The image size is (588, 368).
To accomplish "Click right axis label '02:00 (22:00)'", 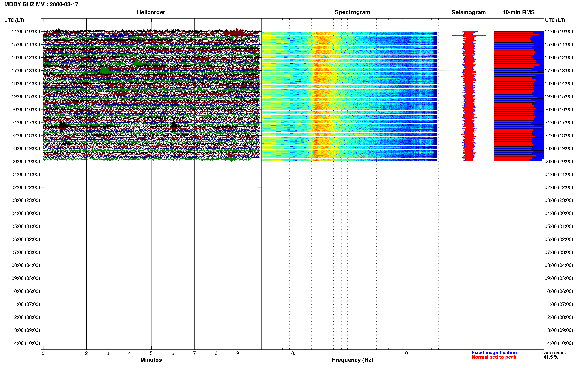I will coord(559,187).
